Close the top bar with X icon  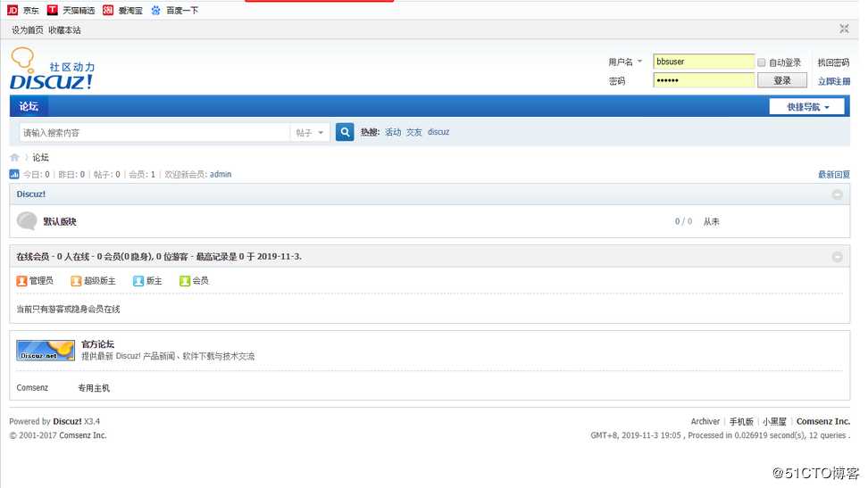coord(844,29)
